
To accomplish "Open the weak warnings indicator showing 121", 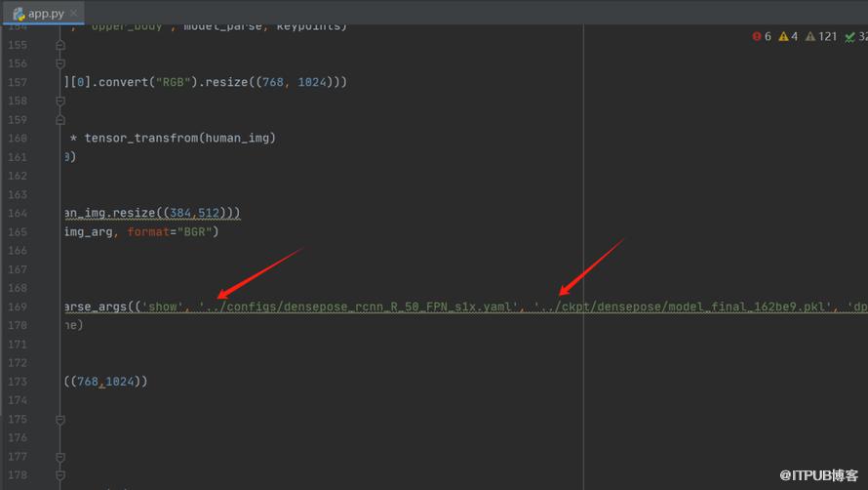I will tap(821, 36).
